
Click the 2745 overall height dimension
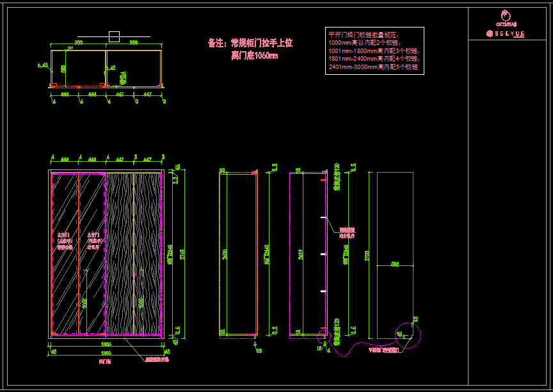click(x=182, y=254)
